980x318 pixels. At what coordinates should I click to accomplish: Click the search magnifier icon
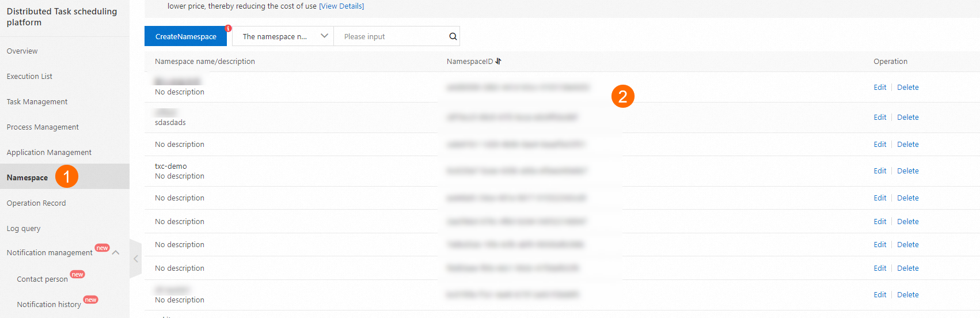pyautogui.click(x=453, y=36)
